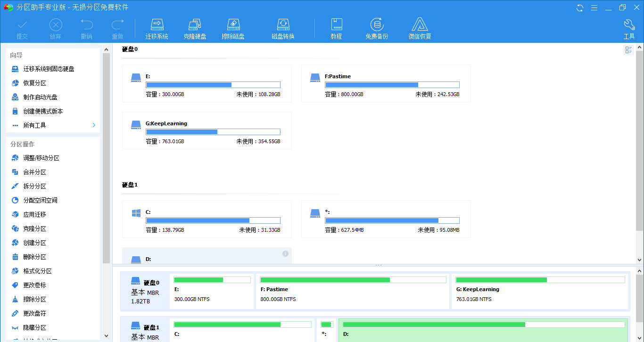Viewport: 644px width, 342px height.
Task: Open the 工具 tools wrench icon
Action: click(629, 25)
